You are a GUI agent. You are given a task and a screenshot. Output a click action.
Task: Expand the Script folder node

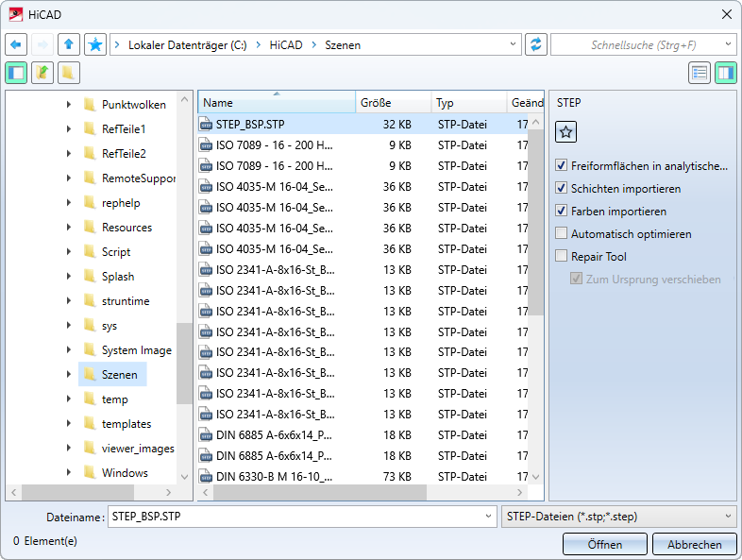point(69,251)
